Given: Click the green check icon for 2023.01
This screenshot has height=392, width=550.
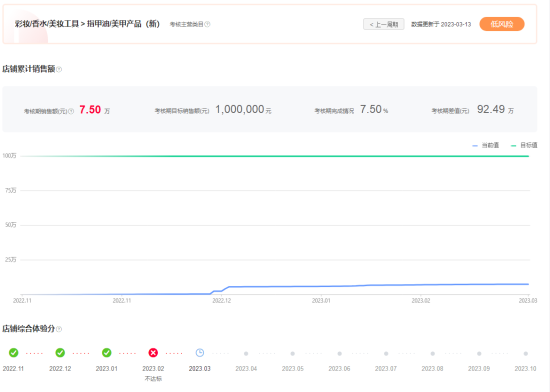Looking at the screenshot, I should point(107,353).
